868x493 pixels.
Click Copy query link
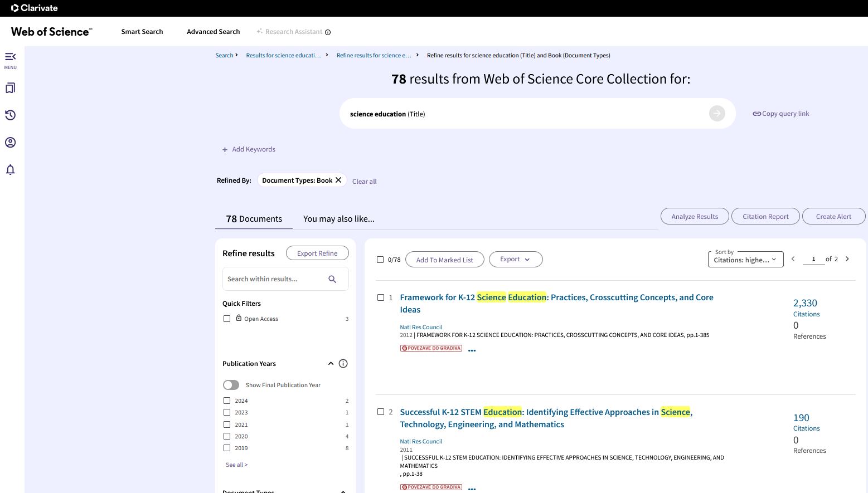(781, 114)
